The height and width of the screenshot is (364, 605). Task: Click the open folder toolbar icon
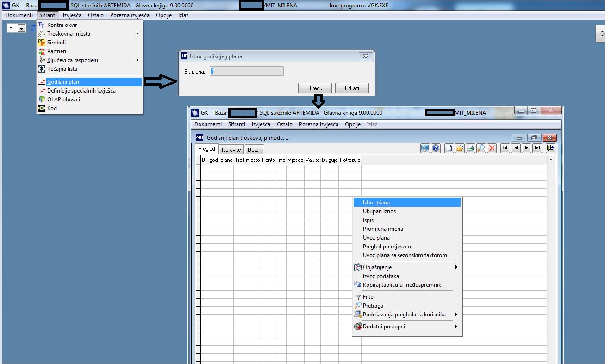tap(460, 148)
